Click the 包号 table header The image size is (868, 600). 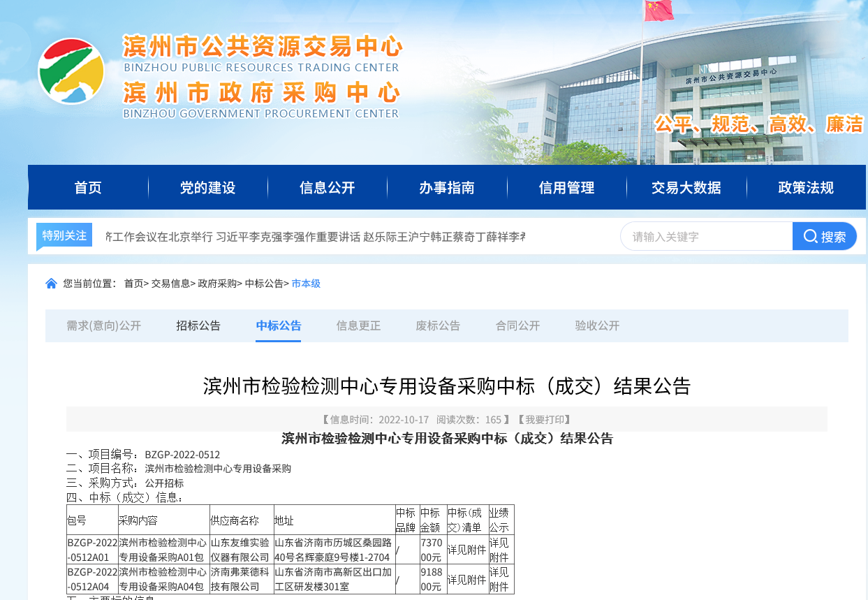(x=92, y=520)
